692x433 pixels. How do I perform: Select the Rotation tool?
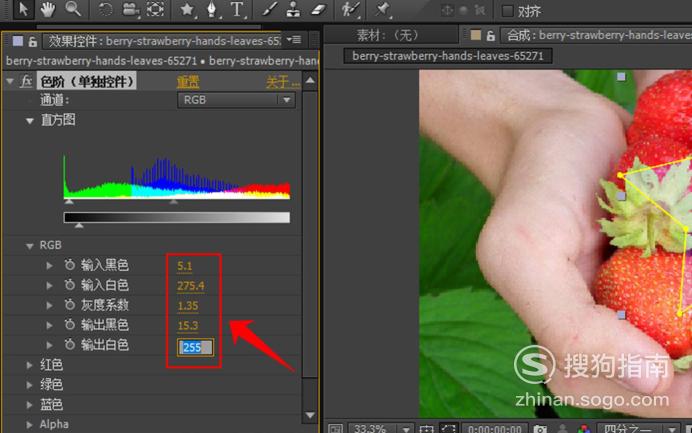coord(105,9)
